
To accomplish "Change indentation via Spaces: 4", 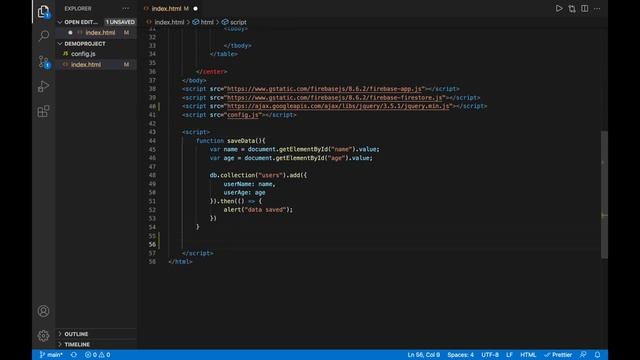I will click(x=460, y=355).
